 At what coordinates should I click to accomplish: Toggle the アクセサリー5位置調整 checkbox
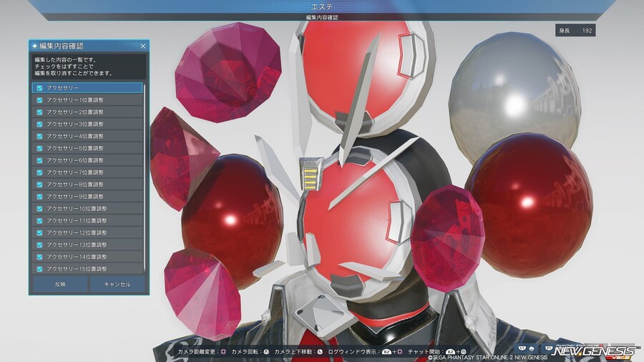point(39,148)
